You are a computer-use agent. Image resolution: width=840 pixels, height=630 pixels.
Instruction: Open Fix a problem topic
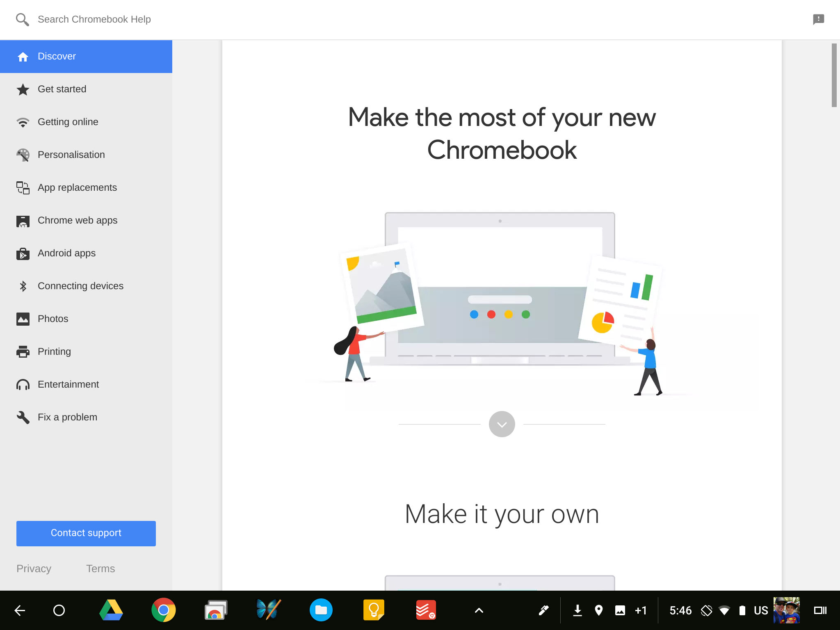pos(86,418)
